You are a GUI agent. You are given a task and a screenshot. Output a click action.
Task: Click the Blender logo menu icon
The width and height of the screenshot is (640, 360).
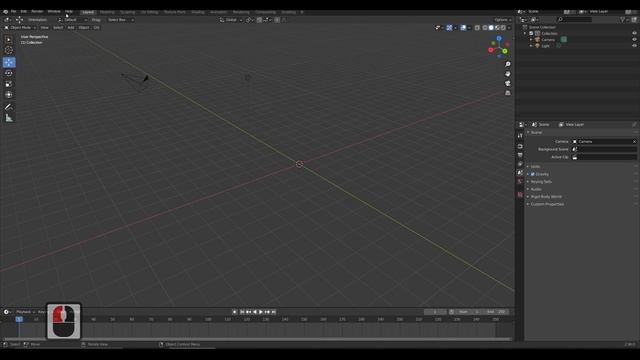tap(5, 12)
